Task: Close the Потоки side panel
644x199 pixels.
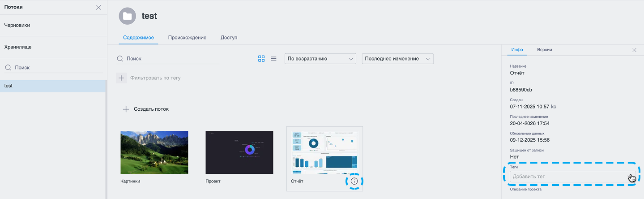Action: pos(98,7)
